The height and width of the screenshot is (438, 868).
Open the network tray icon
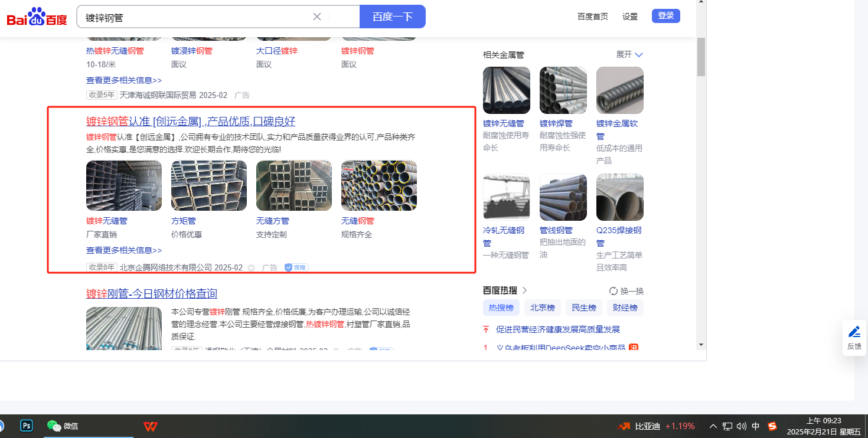tap(727, 426)
